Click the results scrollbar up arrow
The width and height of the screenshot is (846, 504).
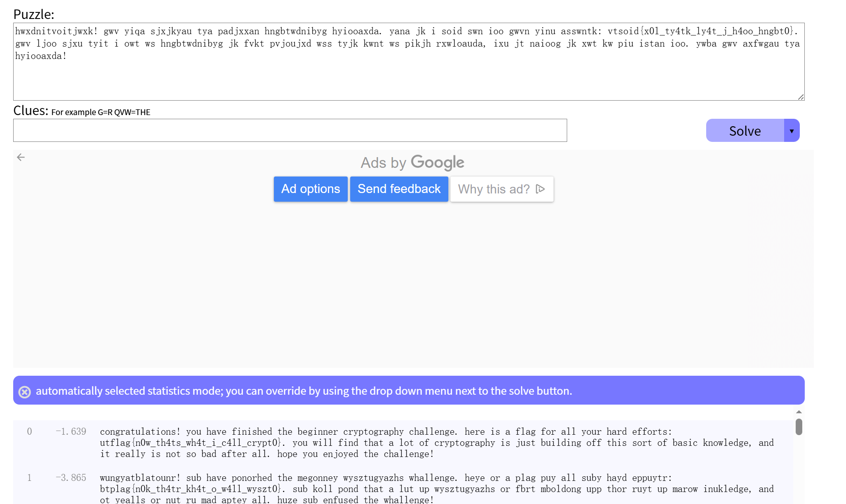[x=799, y=412]
